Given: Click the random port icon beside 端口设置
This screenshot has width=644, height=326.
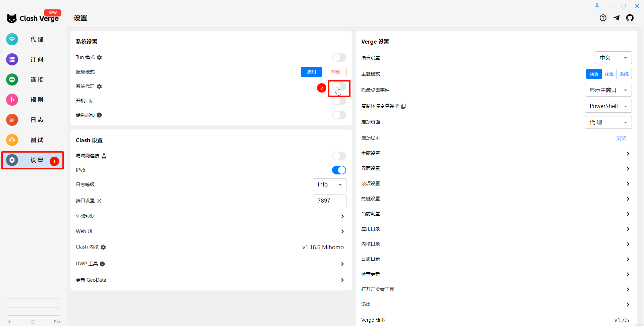Looking at the screenshot, I should coord(99,201).
